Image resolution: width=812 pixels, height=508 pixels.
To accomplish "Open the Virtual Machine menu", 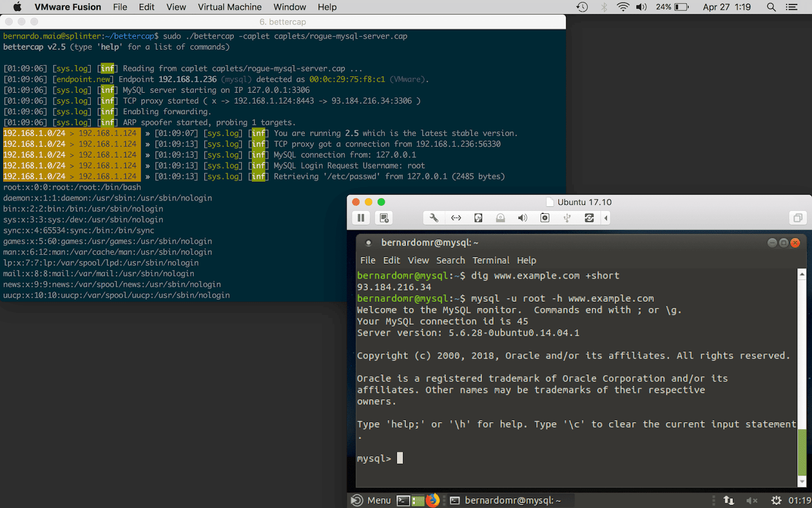I will point(230,7).
